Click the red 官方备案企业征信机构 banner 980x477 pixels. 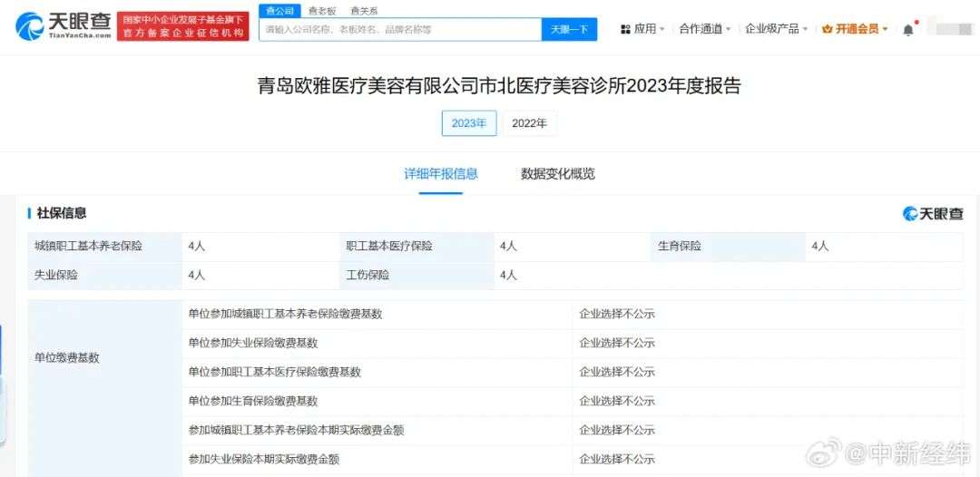[x=182, y=26]
